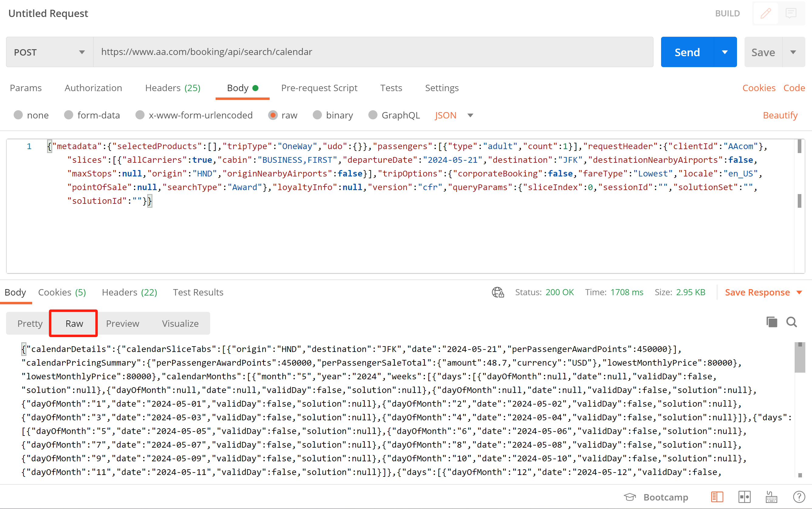
Task: Select the binary body radio option
Action: coord(317,115)
